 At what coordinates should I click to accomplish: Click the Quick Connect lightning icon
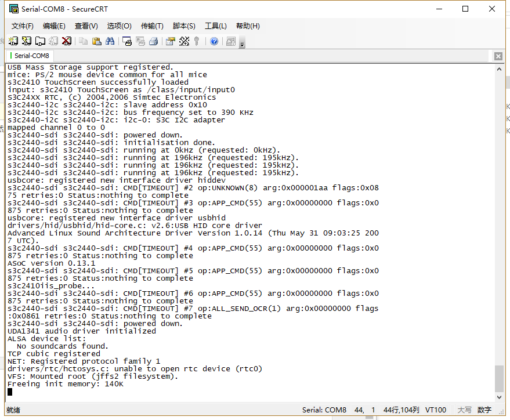tap(27, 41)
